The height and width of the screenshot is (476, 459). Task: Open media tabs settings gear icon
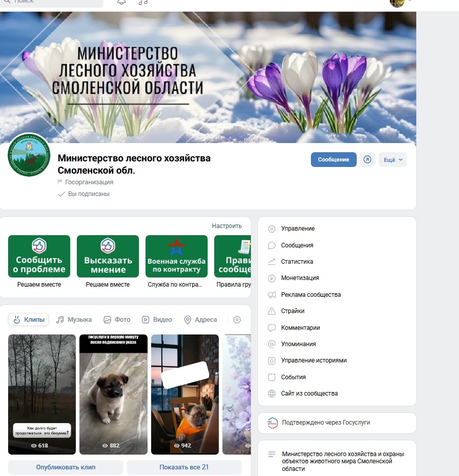[x=237, y=320]
